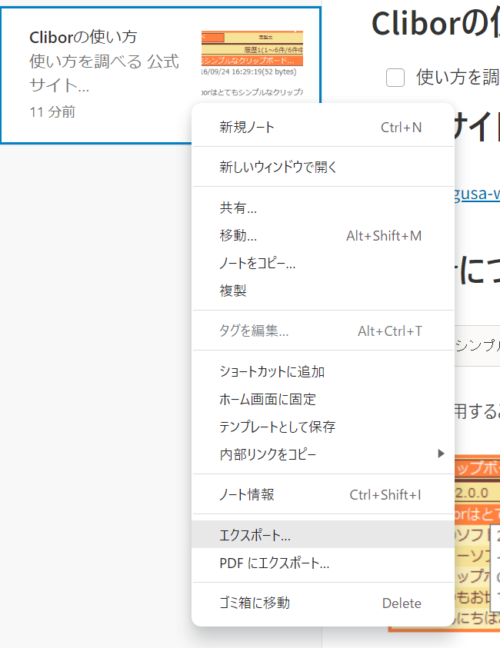
Task: Follow the gusa-w hyperlink in note
Action: 477,193
